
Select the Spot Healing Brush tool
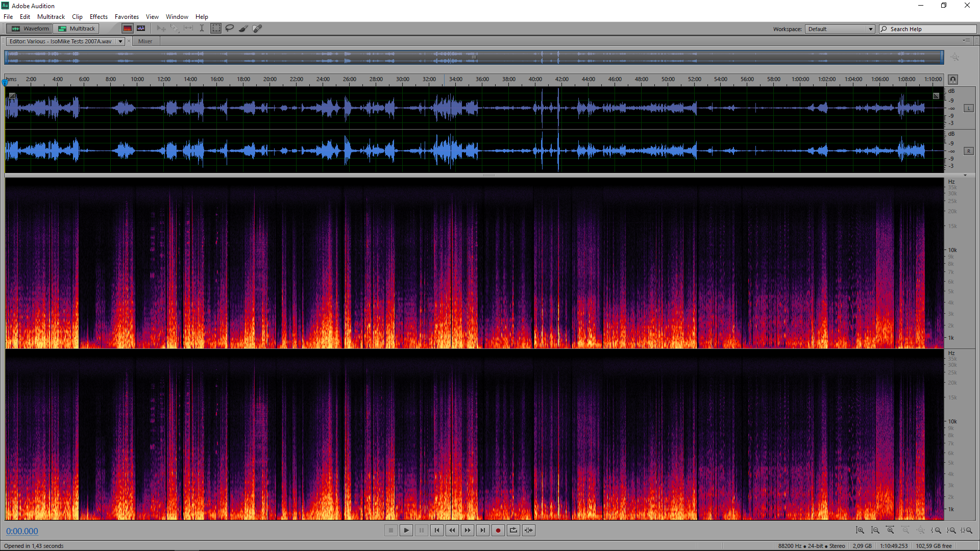pyautogui.click(x=257, y=29)
